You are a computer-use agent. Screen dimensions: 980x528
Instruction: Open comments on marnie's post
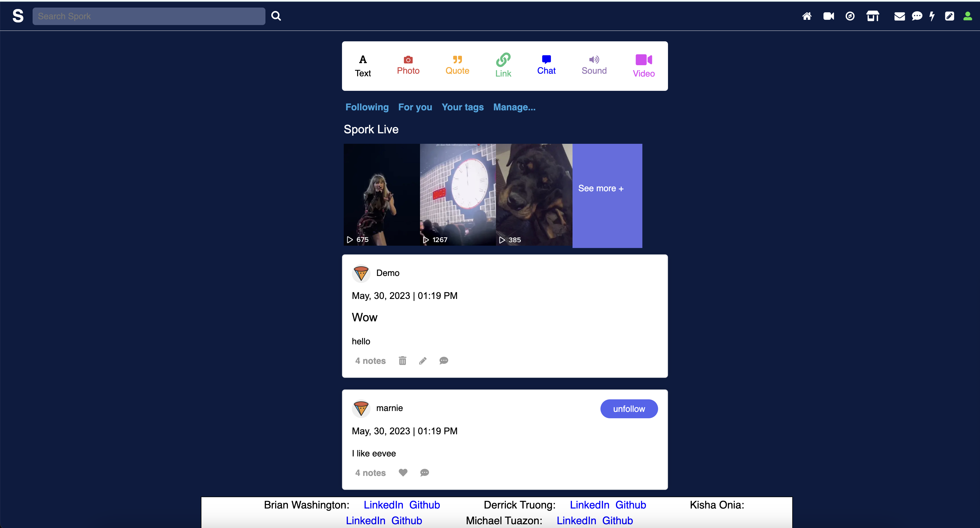425,473
